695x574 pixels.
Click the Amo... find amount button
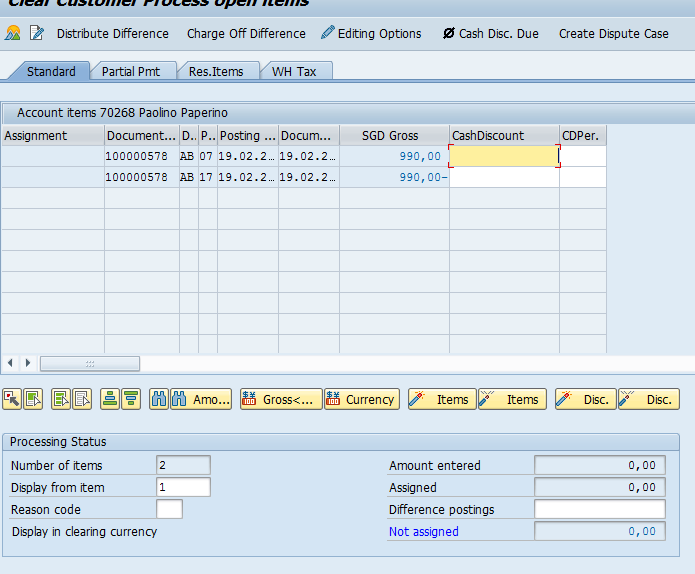[201, 399]
